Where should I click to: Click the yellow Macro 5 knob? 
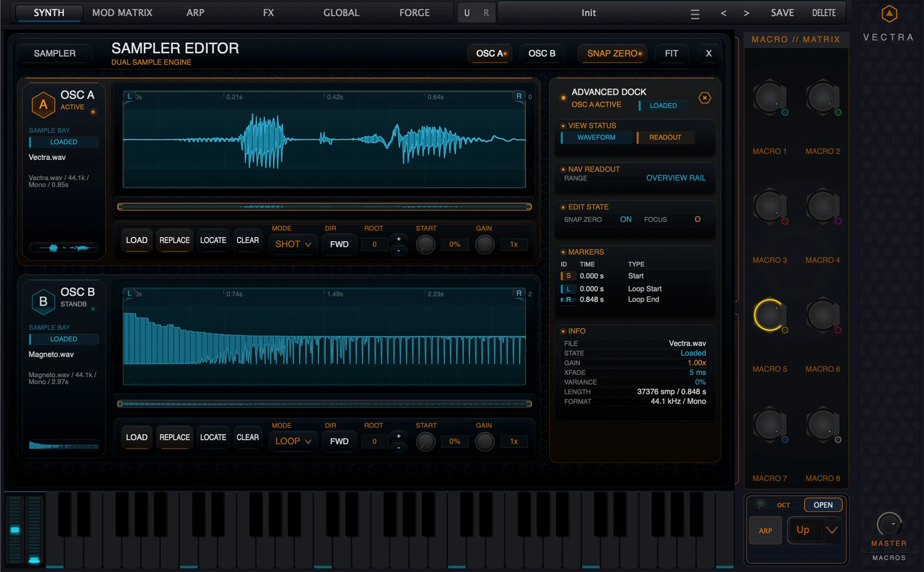769,315
